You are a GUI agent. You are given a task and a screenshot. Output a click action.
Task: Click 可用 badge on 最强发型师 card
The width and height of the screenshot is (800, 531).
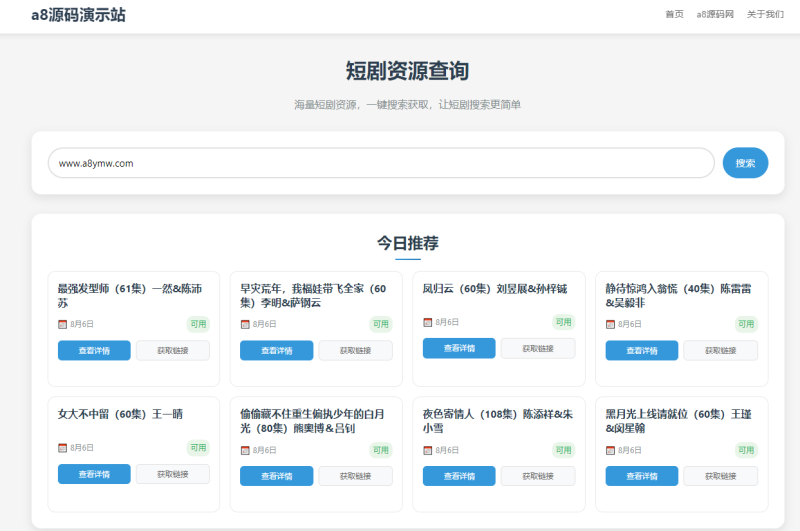(198, 324)
